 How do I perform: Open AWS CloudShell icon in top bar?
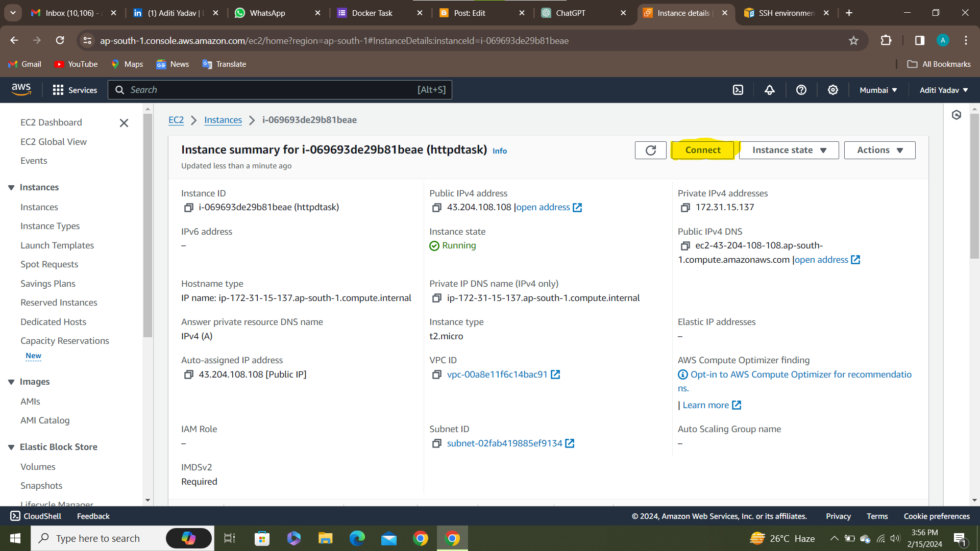click(x=738, y=90)
